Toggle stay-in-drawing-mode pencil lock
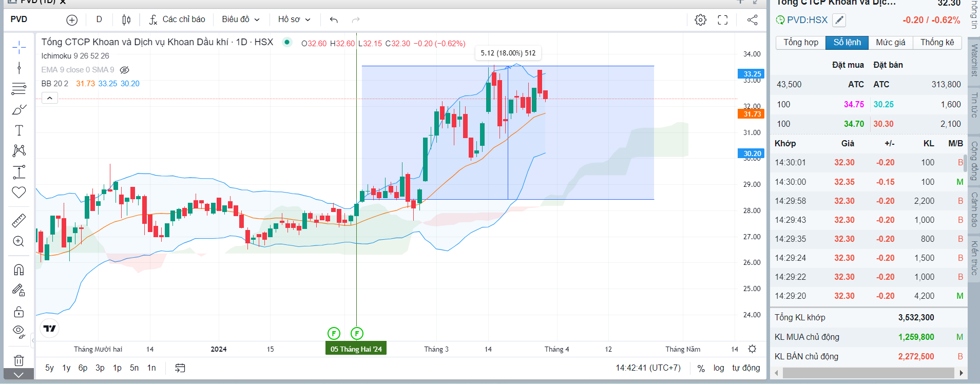980x384 pixels. point(19,291)
